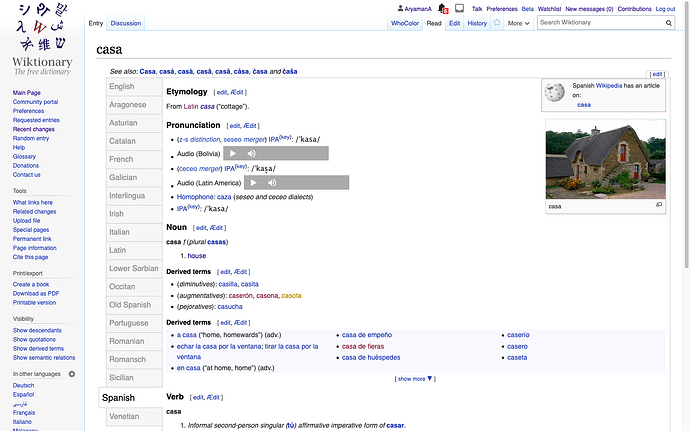Open New messages link

pos(589,9)
